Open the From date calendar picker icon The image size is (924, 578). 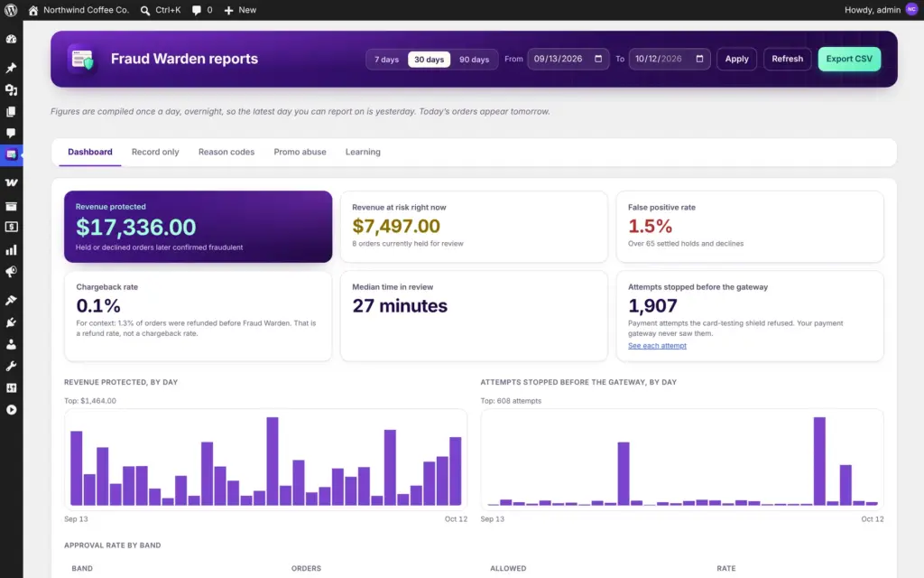[x=598, y=59]
